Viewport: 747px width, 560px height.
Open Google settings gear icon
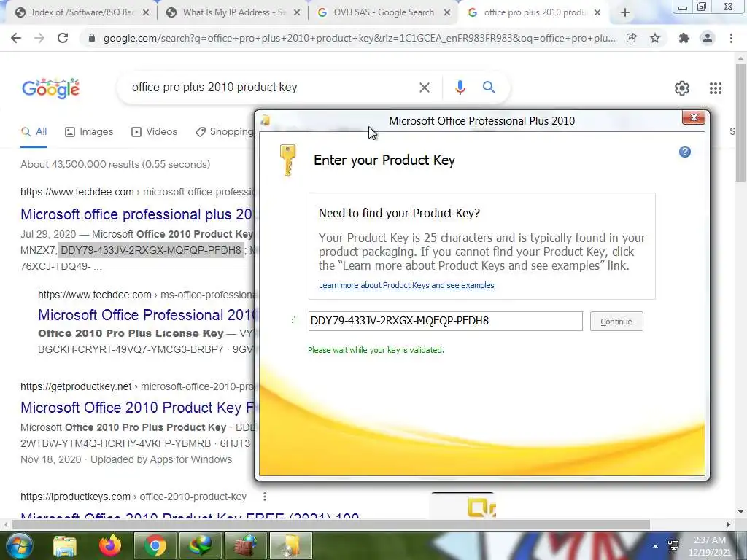pyautogui.click(x=682, y=88)
